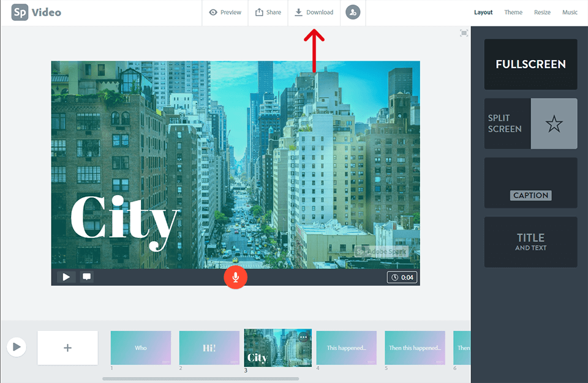This screenshot has height=383, width=588.
Task: Click the Adobe Spark Sp logo
Action: [x=20, y=12]
